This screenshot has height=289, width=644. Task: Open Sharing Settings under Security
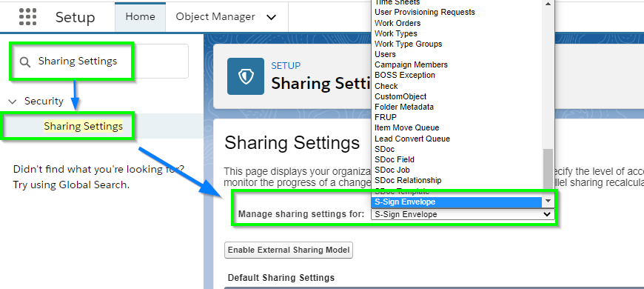click(84, 126)
